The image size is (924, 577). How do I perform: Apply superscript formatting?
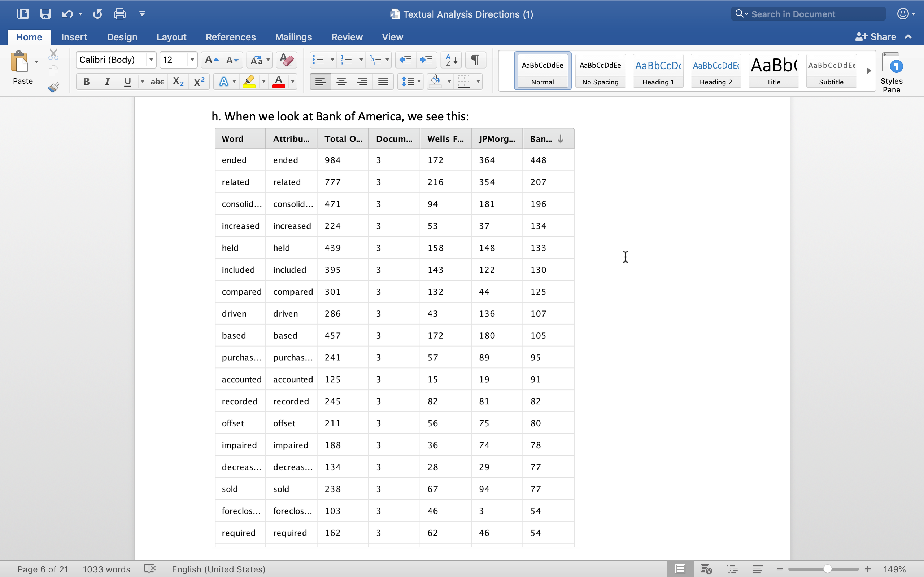[x=199, y=81]
